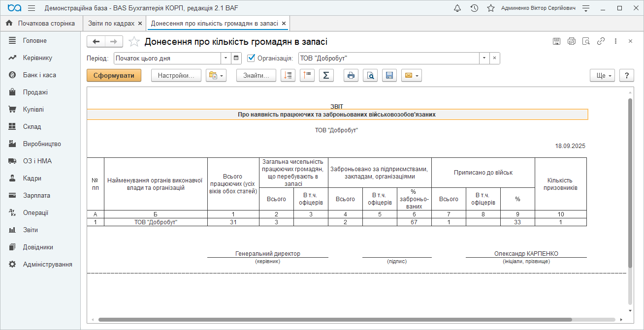The height and width of the screenshot is (330, 644).
Task: Click the Період input field
Action: click(x=167, y=58)
